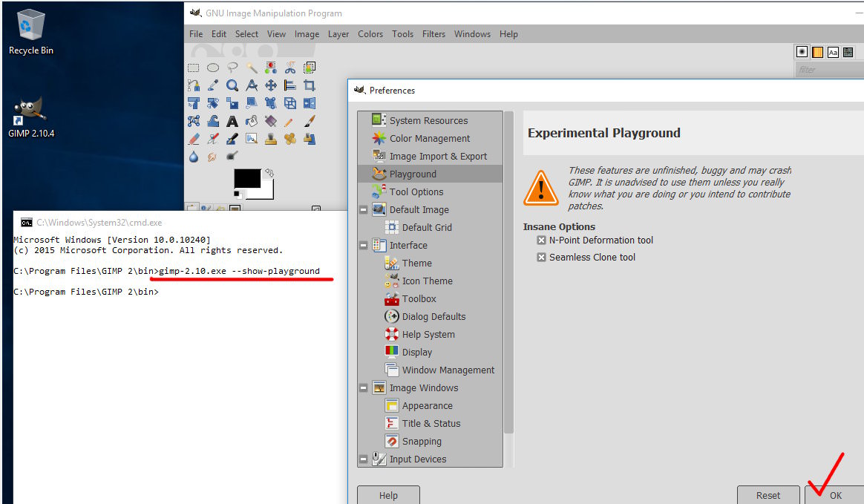The height and width of the screenshot is (504, 864).
Task: Select the Heal bandage tool
Action: pos(289,139)
